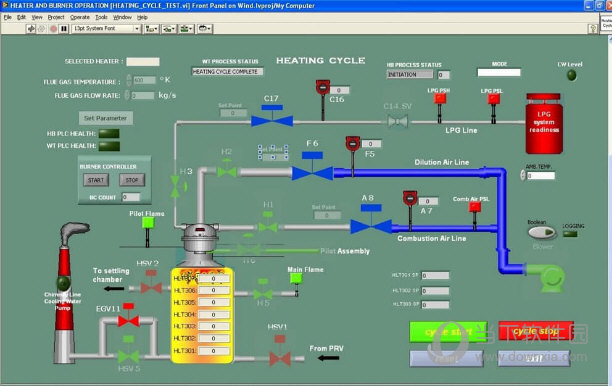Click the HB PLC HEALTH indicator
The image size is (612, 386).
(x=109, y=133)
